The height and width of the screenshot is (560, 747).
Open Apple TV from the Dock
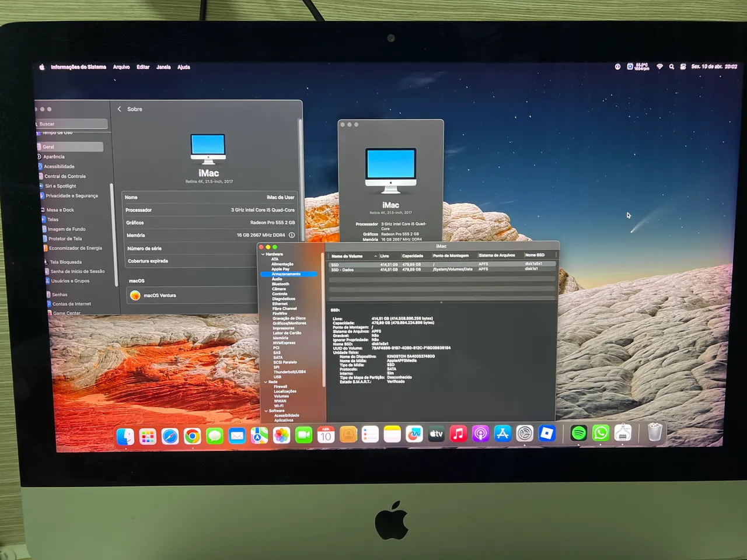point(437,434)
